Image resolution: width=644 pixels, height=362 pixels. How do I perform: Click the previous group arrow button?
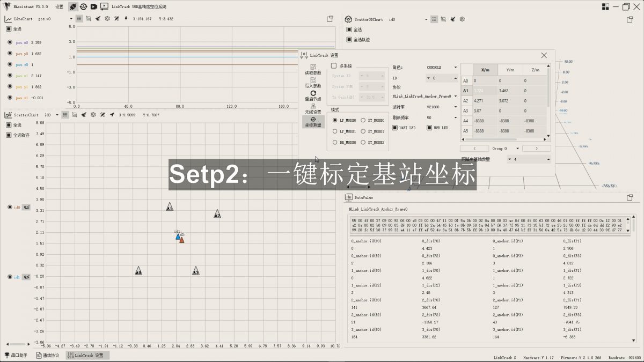coord(474,148)
